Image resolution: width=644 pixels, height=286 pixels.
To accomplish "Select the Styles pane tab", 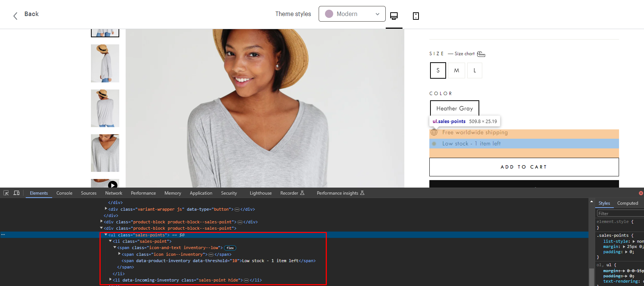I will (x=604, y=203).
